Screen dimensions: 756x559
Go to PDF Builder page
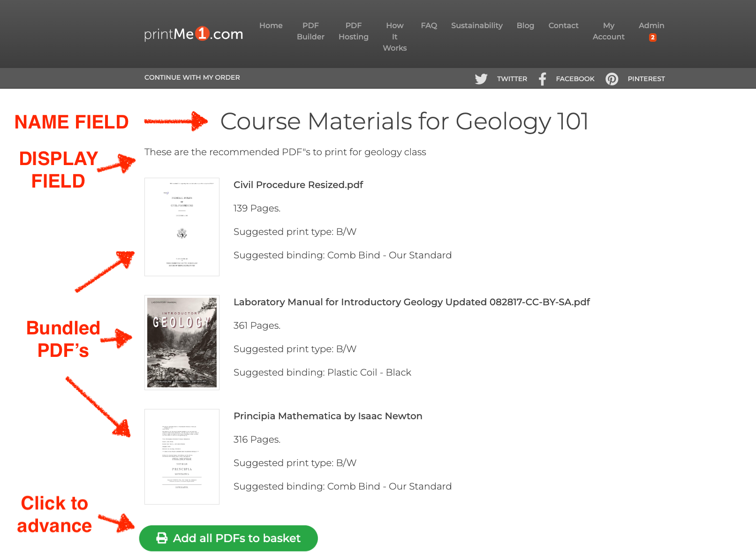(310, 31)
